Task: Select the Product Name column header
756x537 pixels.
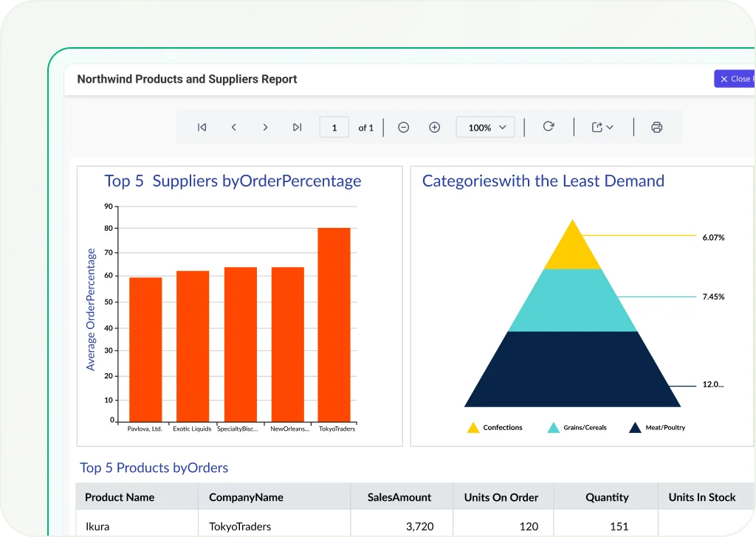Action: [x=120, y=496]
